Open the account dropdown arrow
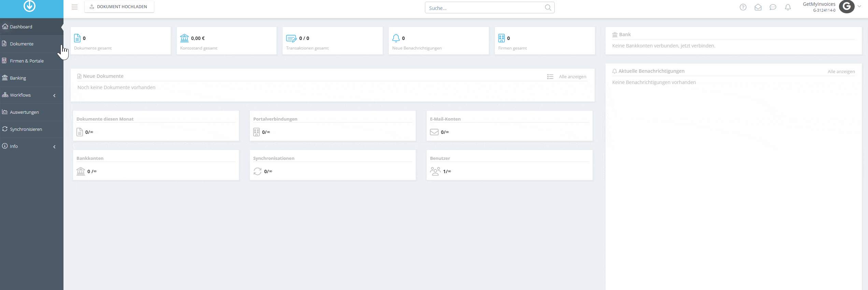The image size is (868, 290). (859, 6)
